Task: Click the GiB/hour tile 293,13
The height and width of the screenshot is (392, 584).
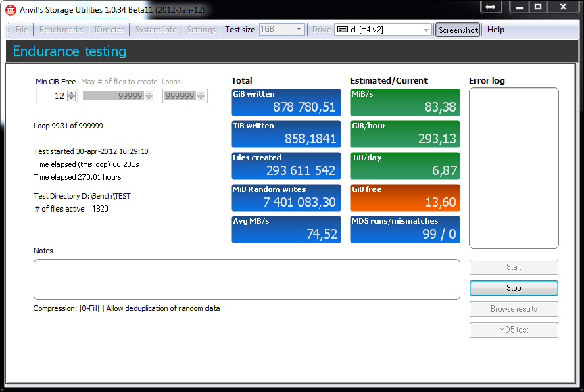Action: [406, 134]
